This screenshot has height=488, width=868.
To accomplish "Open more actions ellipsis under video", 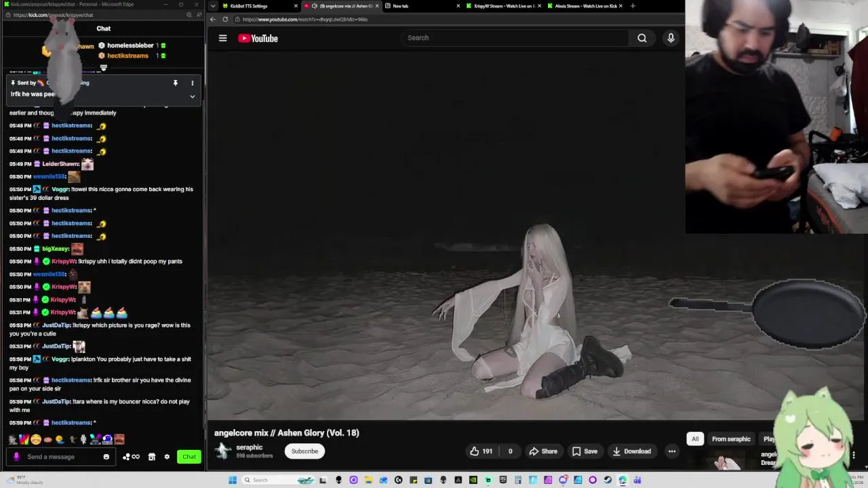I will point(671,451).
